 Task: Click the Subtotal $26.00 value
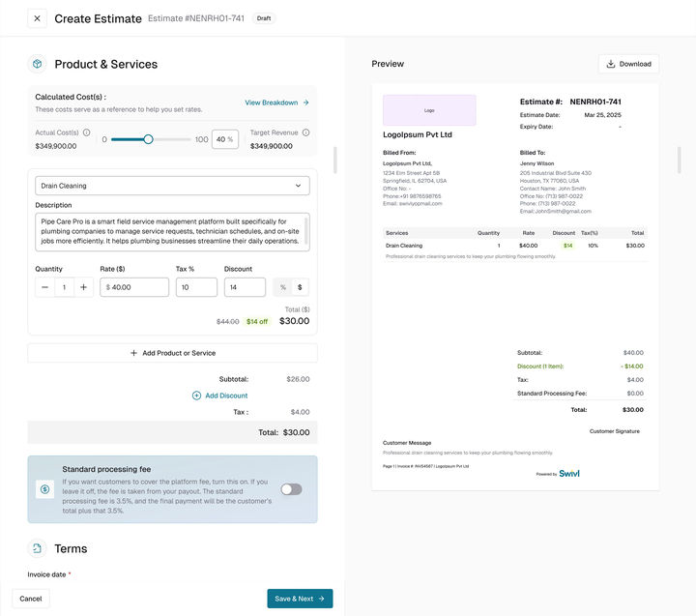298,379
